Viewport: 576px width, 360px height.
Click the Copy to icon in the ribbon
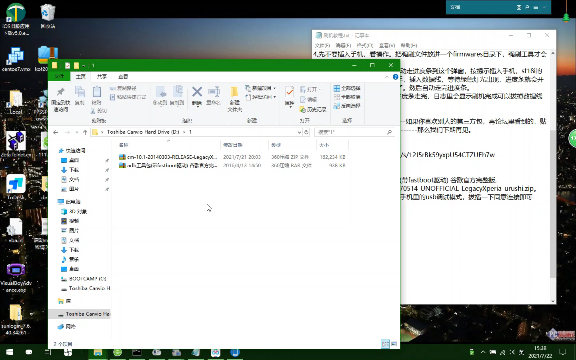[x=177, y=96]
